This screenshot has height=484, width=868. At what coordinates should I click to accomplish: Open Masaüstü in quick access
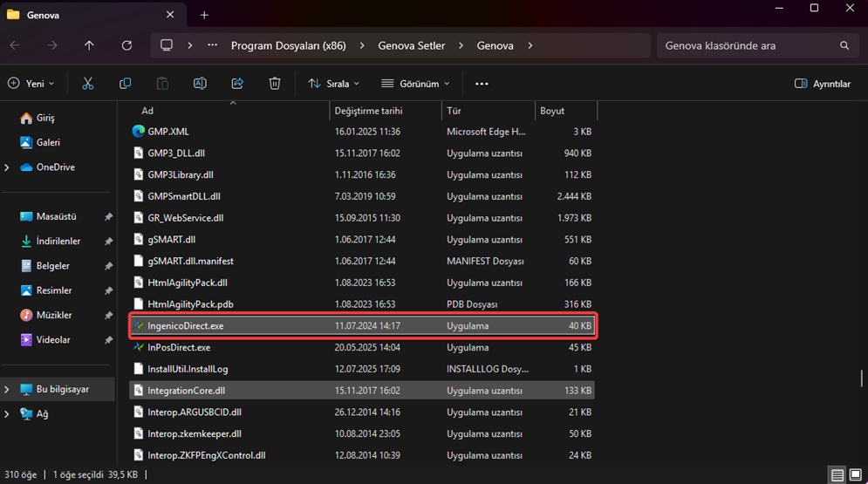tap(49, 216)
